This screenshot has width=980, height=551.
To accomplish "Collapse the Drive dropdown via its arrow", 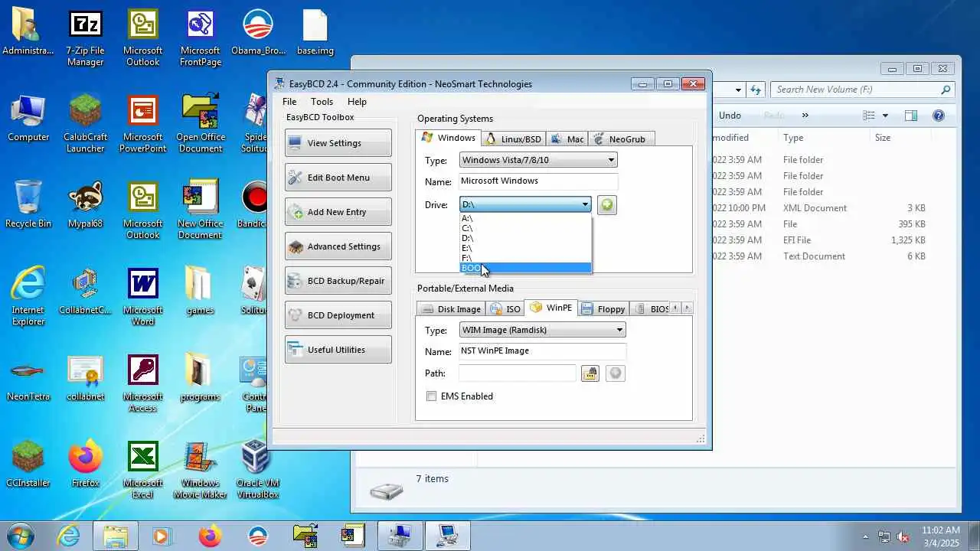I will tap(585, 204).
